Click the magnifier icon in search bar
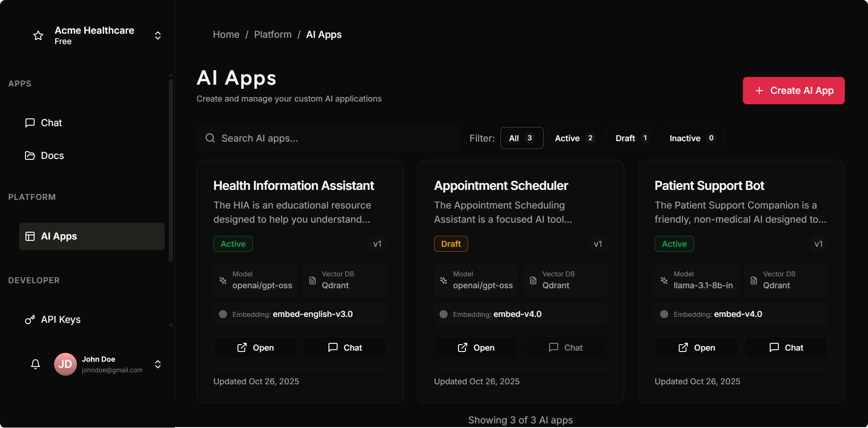 pos(210,138)
